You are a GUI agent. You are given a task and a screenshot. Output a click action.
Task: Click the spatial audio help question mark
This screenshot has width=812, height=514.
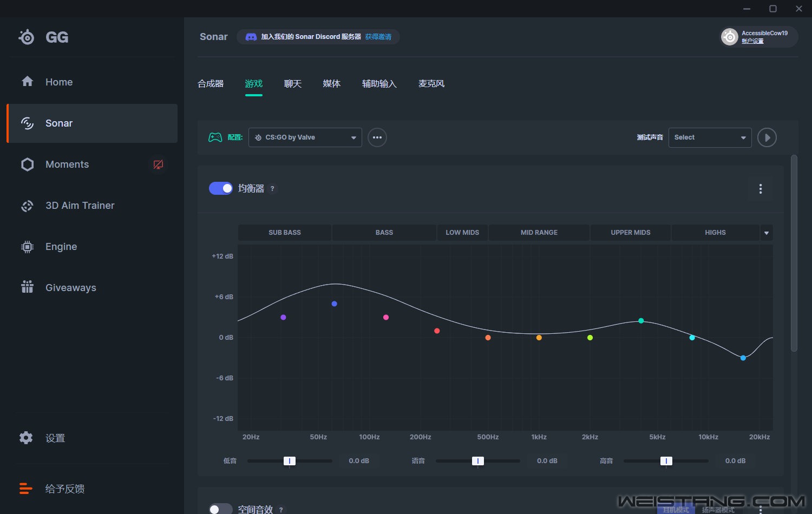point(281,510)
